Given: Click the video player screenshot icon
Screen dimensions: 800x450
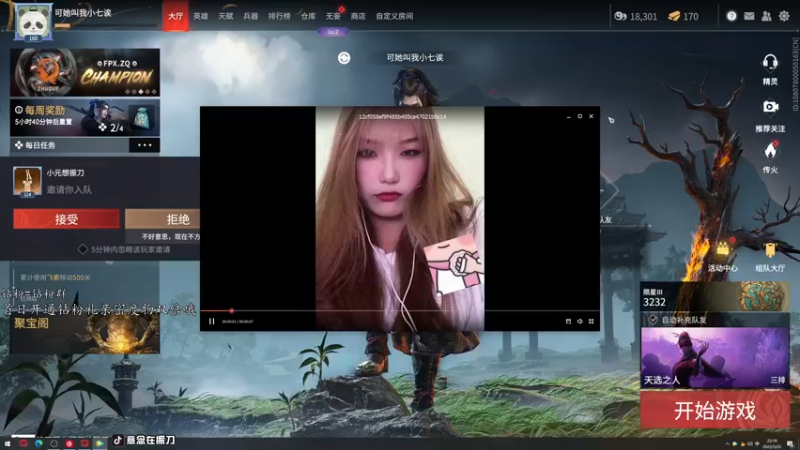Looking at the screenshot, I should 568,321.
